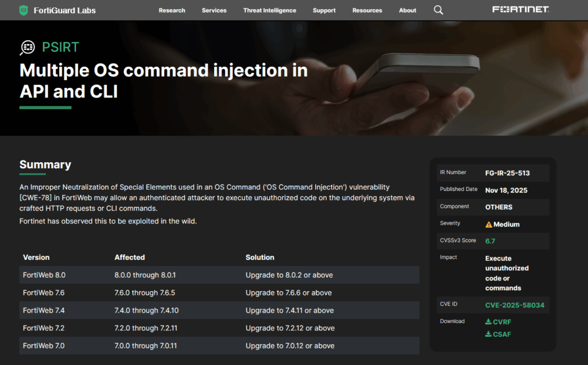Click the 6.7 CVSSv3 score link
This screenshot has width=588, height=365.
tap(490, 241)
